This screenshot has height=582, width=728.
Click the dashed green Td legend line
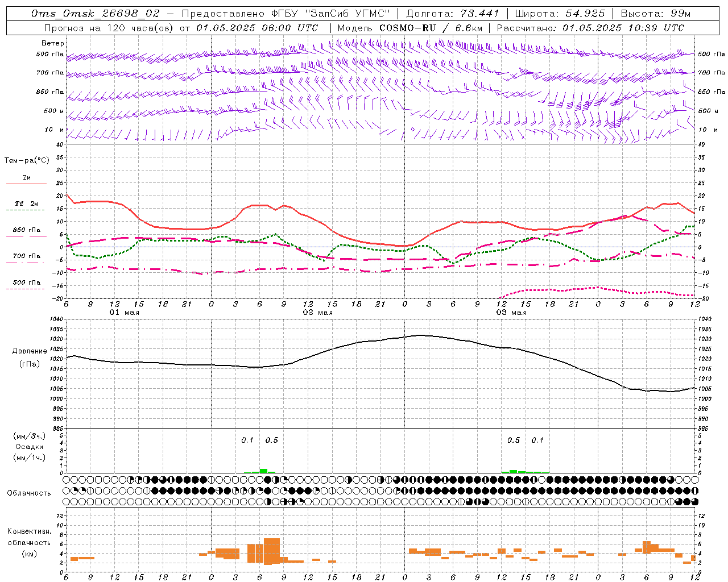[26, 210]
